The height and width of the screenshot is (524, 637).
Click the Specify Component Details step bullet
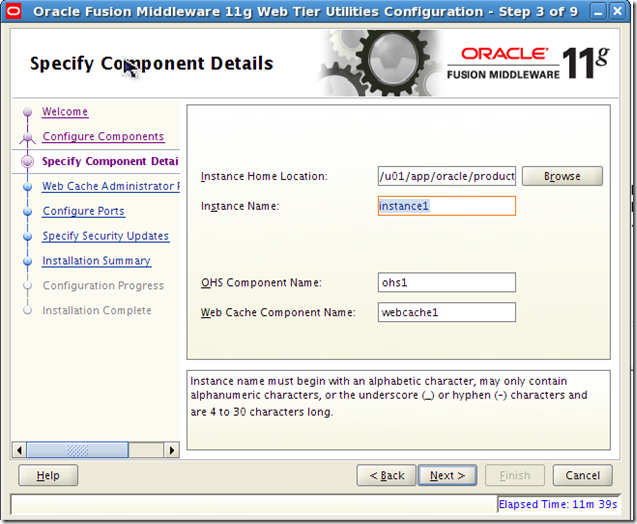pos(28,162)
